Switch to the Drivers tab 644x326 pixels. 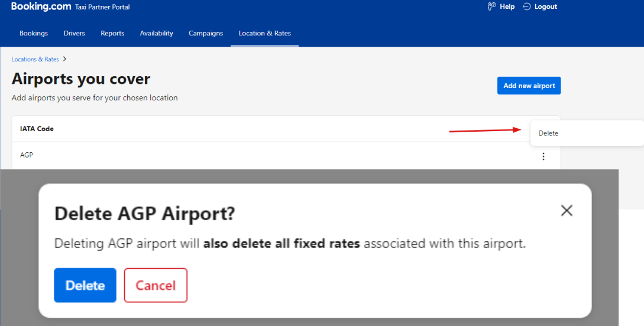[x=75, y=33]
